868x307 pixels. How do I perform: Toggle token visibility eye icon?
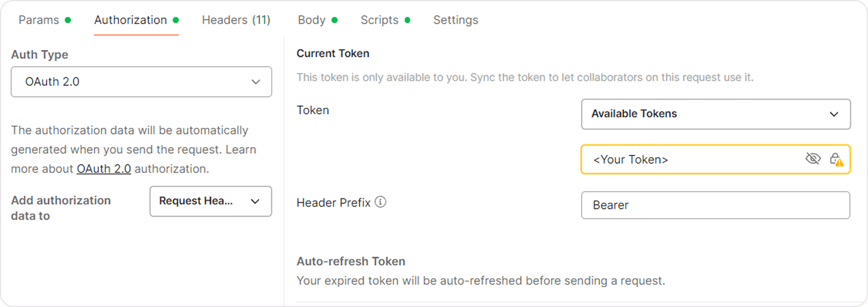pos(812,160)
